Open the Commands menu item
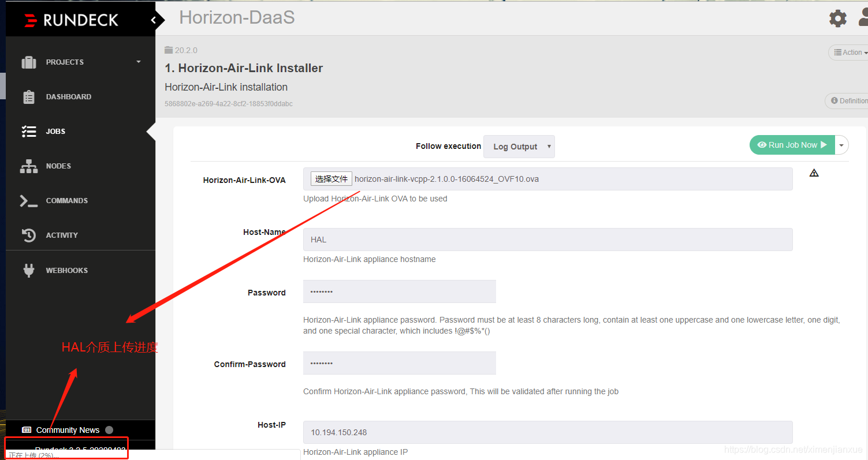The height and width of the screenshot is (460, 868). click(x=67, y=201)
